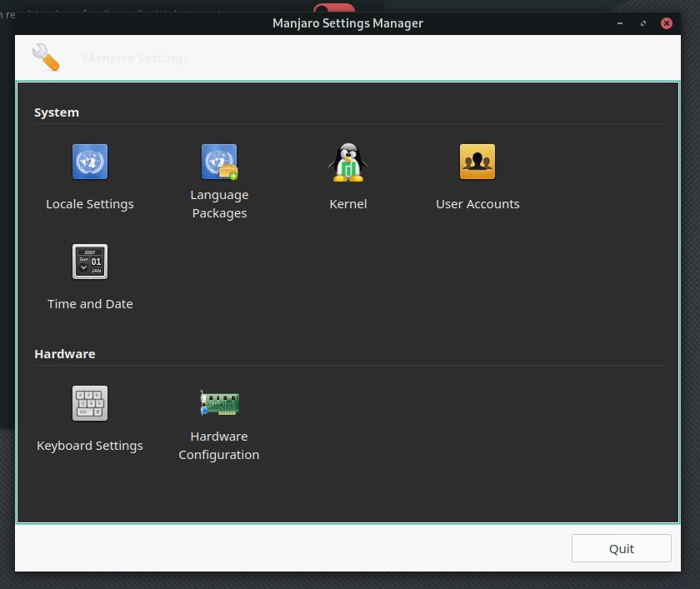Open the Hardware Configuration card icon
Screen dimensions: 700x589
pyautogui.click(x=219, y=403)
